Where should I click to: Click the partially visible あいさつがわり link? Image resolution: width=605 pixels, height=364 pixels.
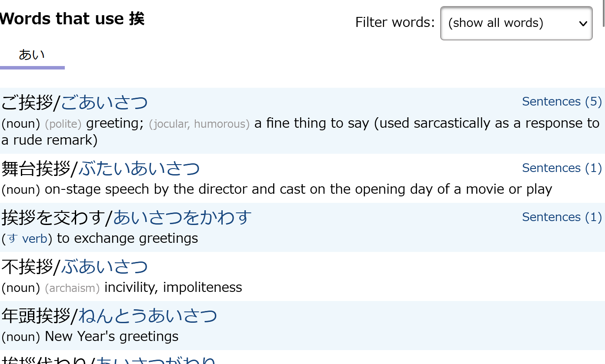pyautogui.click(x=157, y=361)
